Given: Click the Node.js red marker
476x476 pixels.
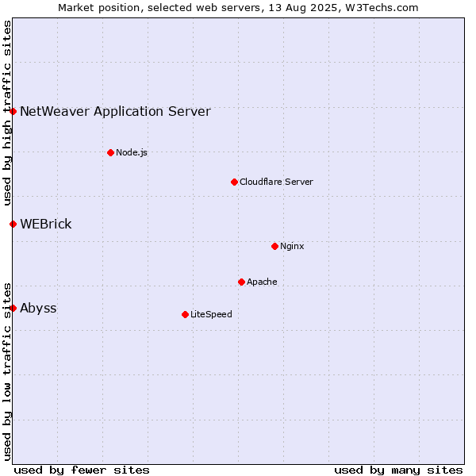Looking at the screenshot, I should tap(111, 152).
